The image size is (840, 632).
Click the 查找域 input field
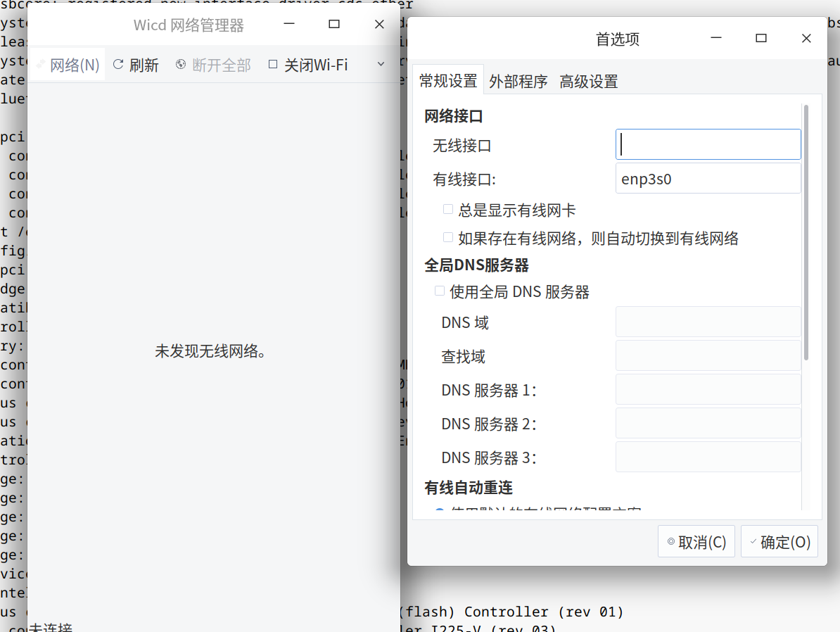tap(708, 355)
